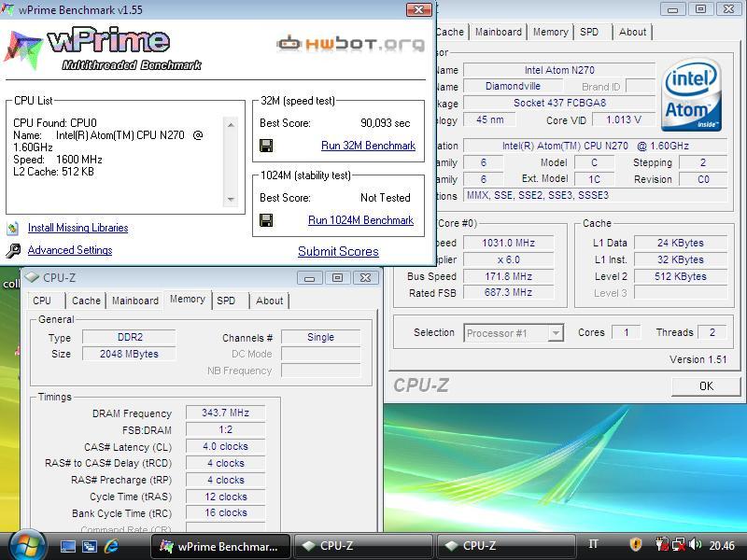Select Memory tab in front CPU-Z
The image size is (747, 560).
(x=188, y=299)
